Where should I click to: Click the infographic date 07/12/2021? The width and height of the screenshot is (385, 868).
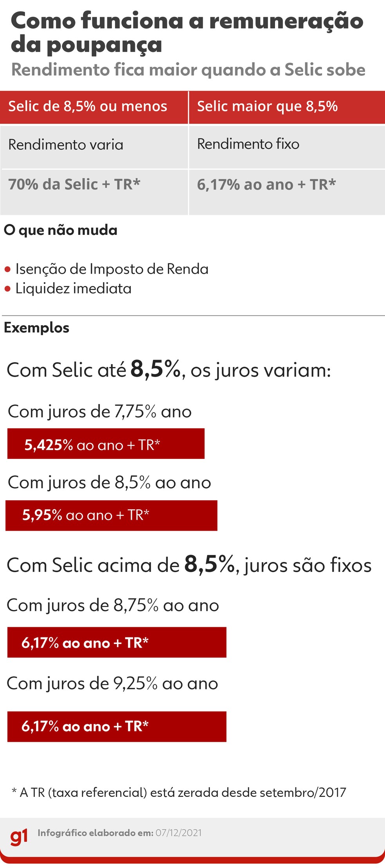[179, 832]
